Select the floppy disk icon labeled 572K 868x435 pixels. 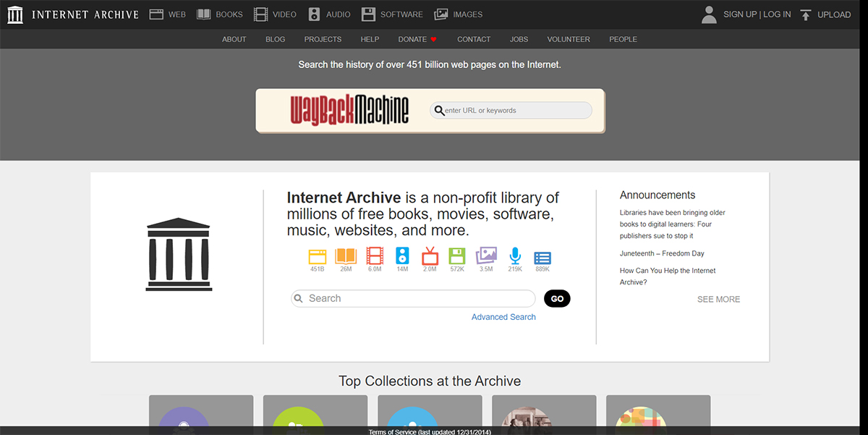[x=457, y=256]
